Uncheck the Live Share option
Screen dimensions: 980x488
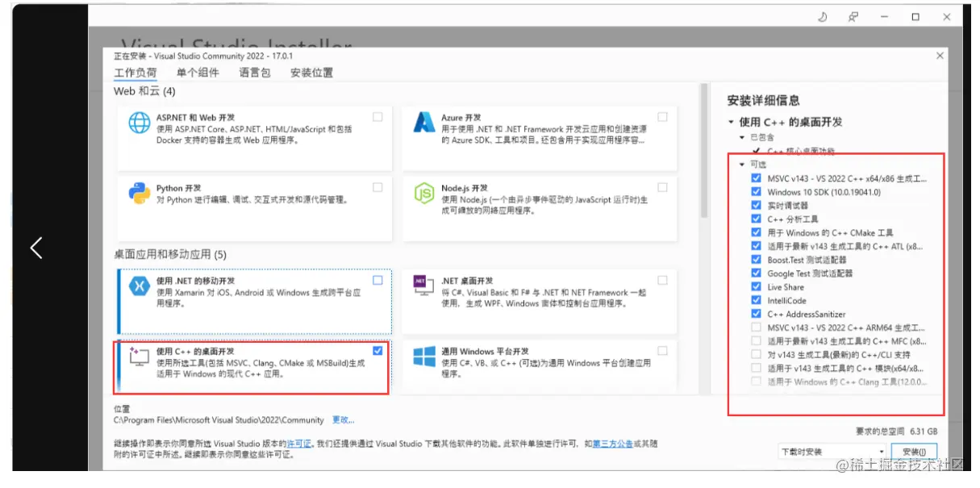point(756,286)
